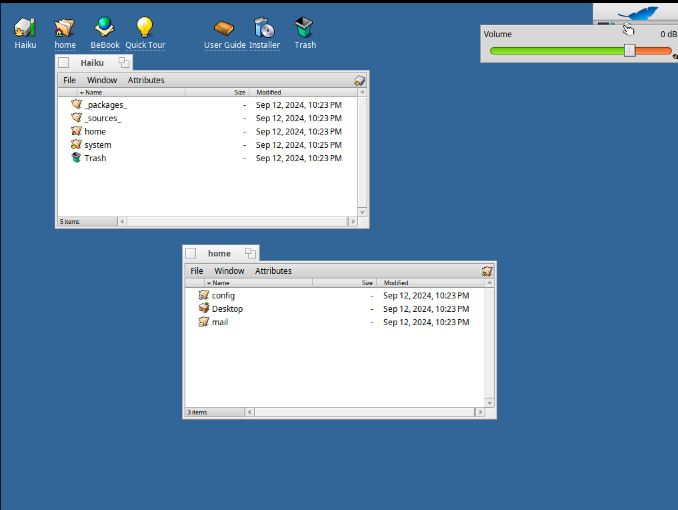Click the zoom button on home window tab
Image resolution: width=678 pixels, height=510 pixels.
pyautogui.click(x=250, y=253)
